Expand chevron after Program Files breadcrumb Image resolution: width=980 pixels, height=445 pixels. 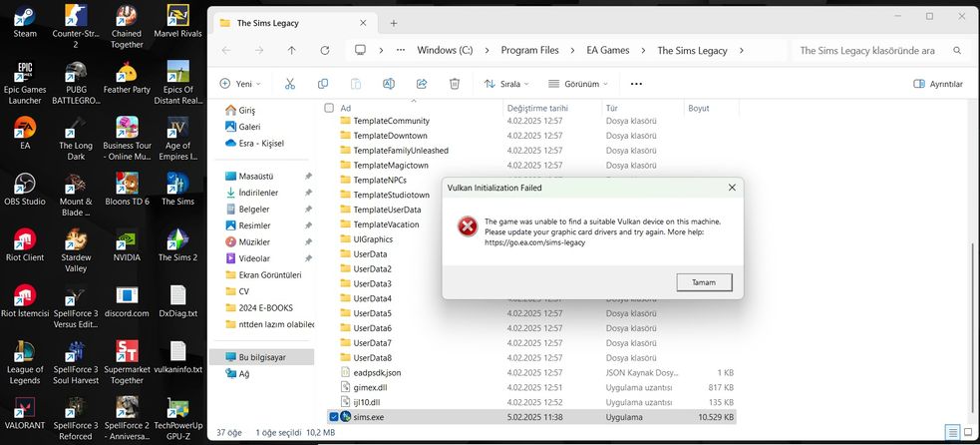[572, 51]
